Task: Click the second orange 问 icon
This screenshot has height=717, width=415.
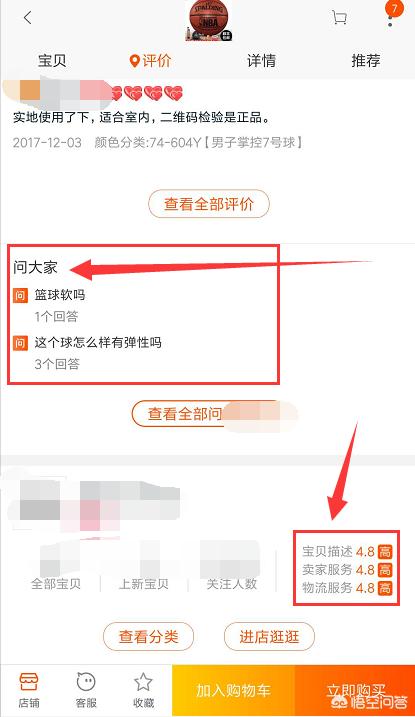Action: pyautogui.click(x=20, y=343)
